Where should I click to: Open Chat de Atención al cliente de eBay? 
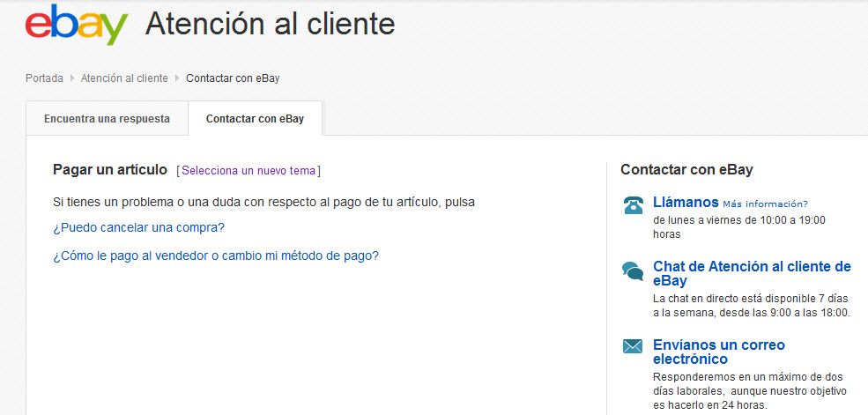pyautogui.click(x=752, y=273)
